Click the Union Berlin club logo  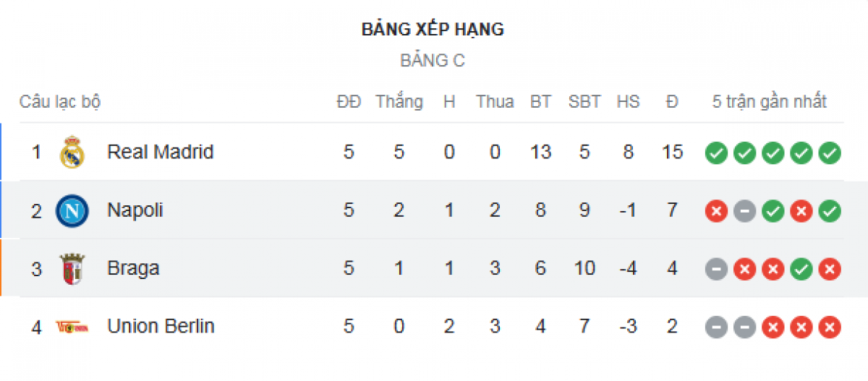(x=72, y=327)
